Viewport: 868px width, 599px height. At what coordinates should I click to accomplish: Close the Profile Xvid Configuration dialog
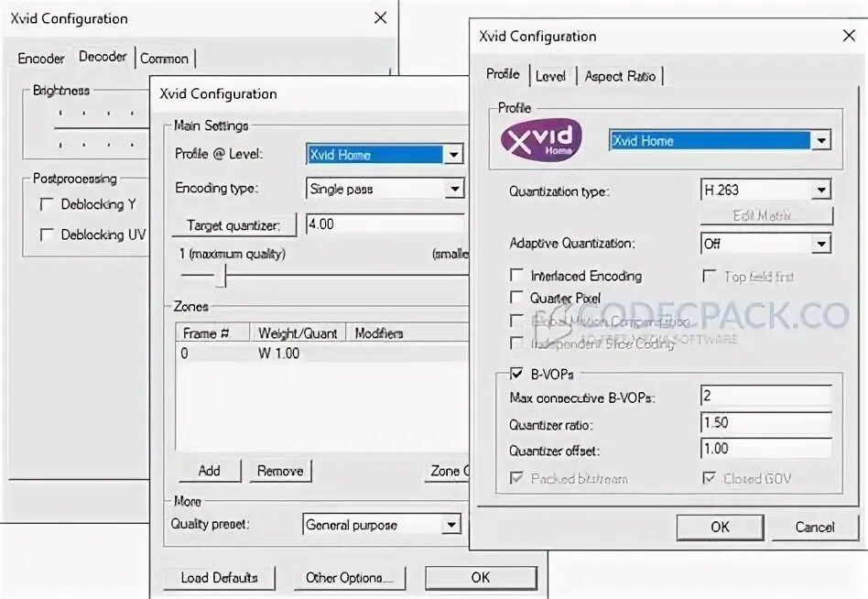[849, 36]
